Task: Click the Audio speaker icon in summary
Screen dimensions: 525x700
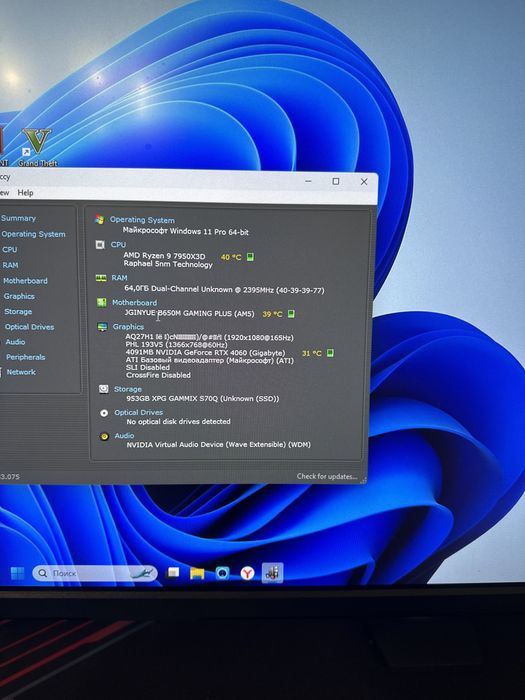Action: (x=104, y=436)
